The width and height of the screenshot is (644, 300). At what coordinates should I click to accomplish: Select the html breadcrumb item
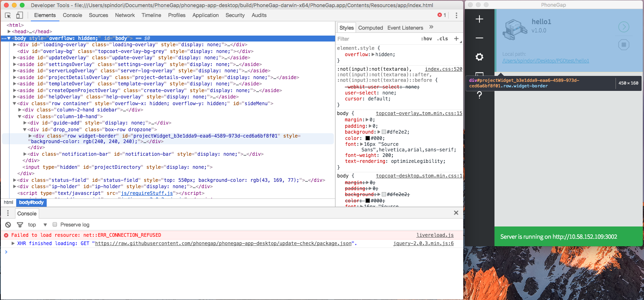point(8,202)
